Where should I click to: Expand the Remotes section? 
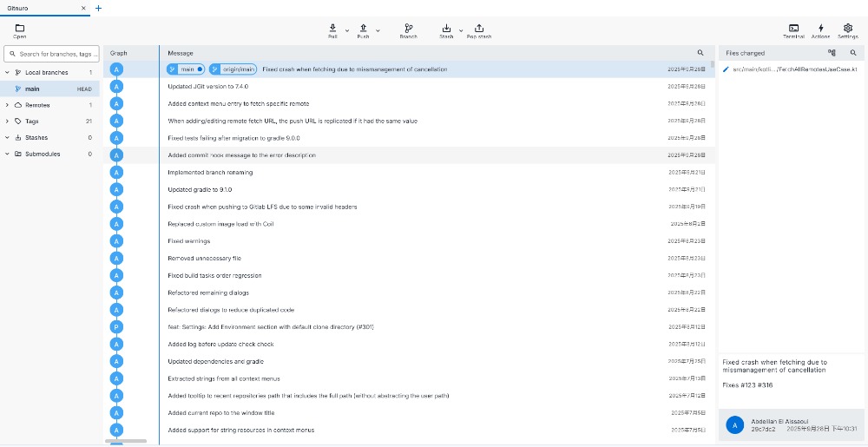[8, 105]
